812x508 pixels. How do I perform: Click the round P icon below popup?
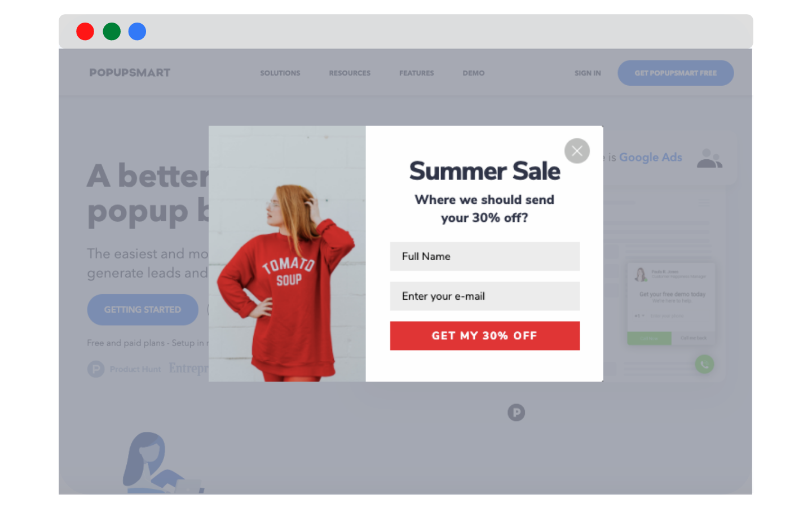click(x=516, y=413)
